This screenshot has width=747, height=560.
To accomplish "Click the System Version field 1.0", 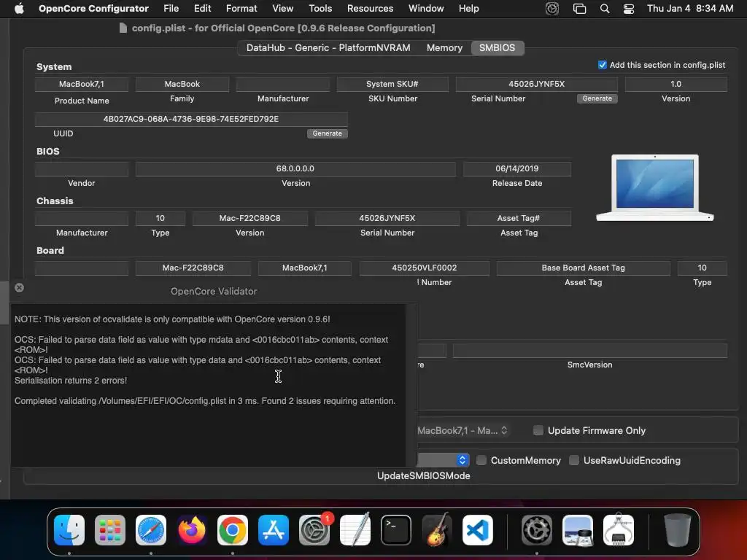I will tap(676, 85).
